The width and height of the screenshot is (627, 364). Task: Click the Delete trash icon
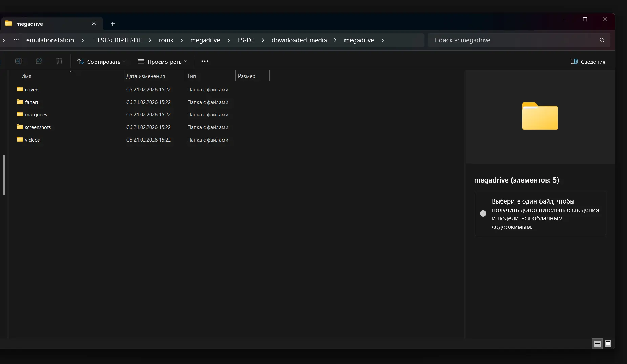[x=59, y=61]
